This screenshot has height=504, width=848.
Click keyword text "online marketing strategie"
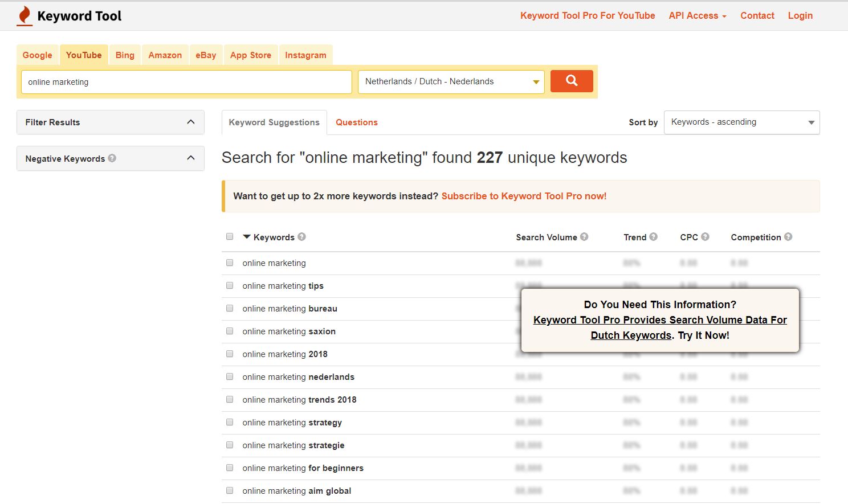click(x=293, y=445)
